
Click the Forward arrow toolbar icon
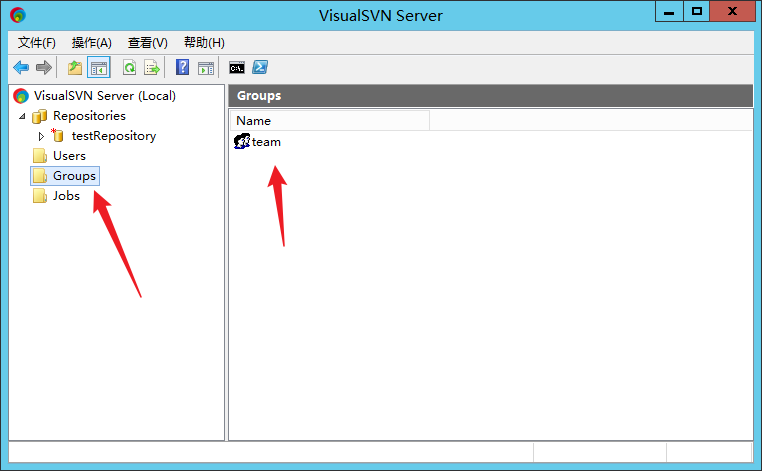[44, 68]
